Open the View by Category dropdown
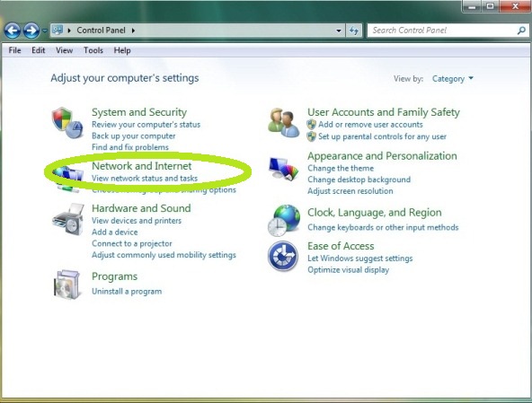The height and width of the screenshot is (403, 532). point(453,79)
